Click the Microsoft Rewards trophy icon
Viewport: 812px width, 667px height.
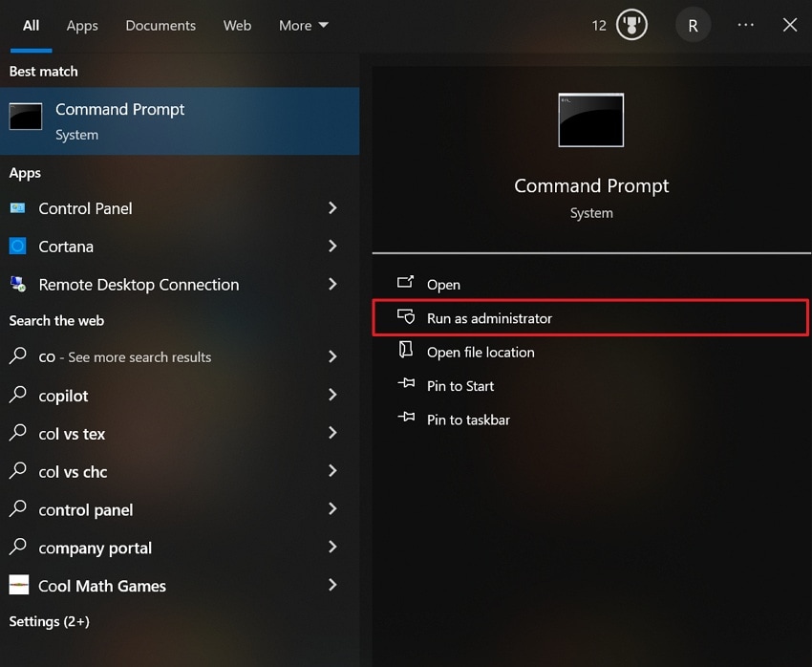click(x=631, y=25)
